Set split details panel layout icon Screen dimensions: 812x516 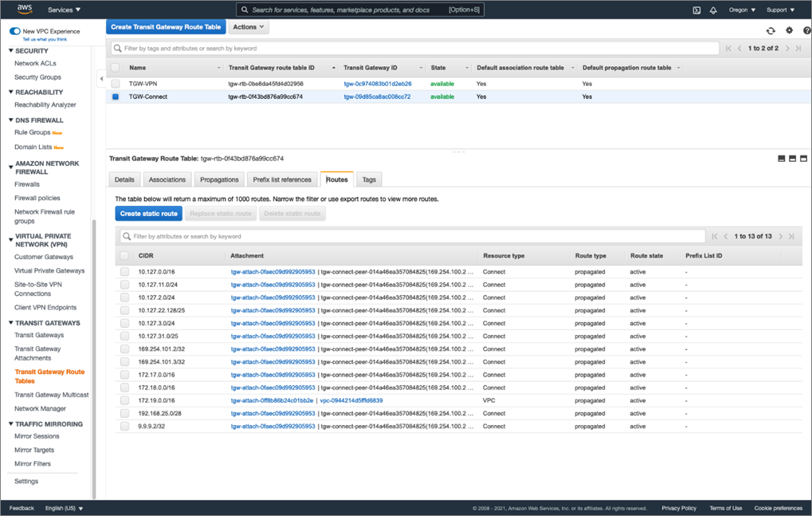(x=792, y=159)
